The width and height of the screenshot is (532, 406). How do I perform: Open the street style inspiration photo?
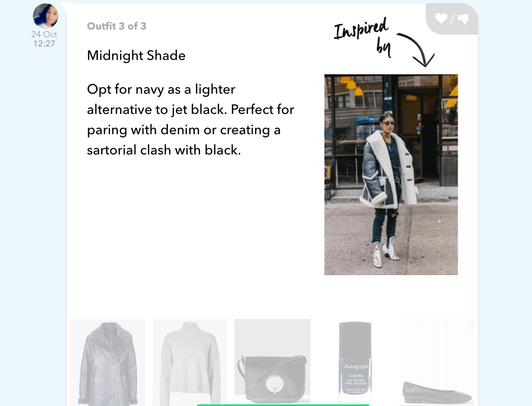[391, 175]
